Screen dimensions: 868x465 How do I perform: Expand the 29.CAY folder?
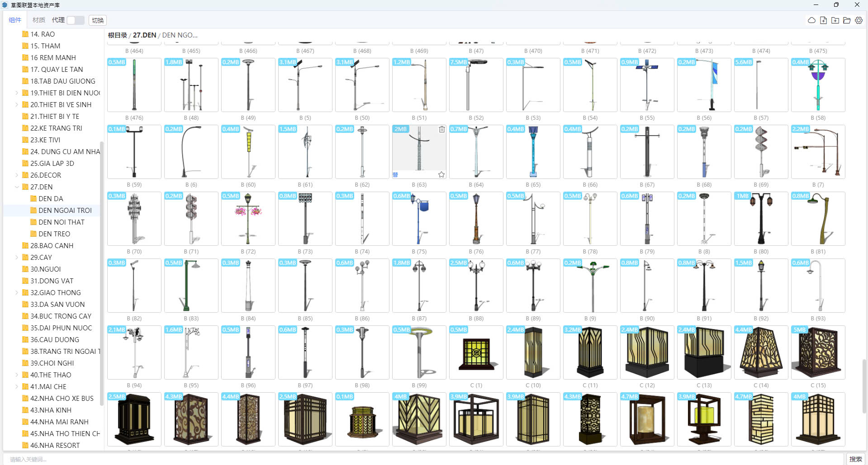(x=17, y=258)
